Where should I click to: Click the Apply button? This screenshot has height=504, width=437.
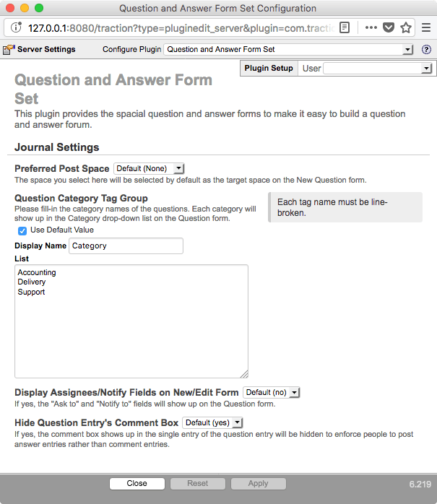click(x=258, y=484)
